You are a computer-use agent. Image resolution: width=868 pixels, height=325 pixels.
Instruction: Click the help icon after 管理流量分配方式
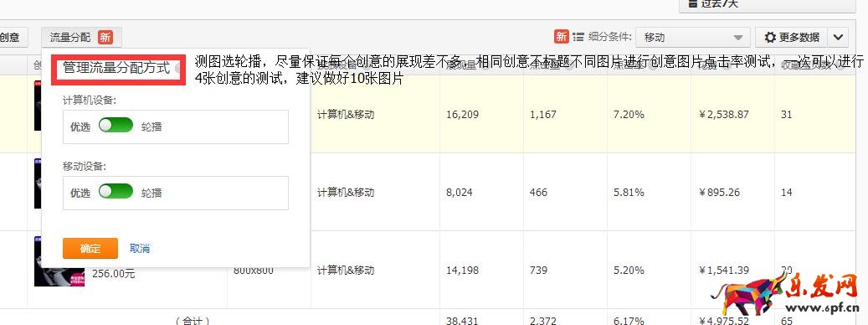178,69
